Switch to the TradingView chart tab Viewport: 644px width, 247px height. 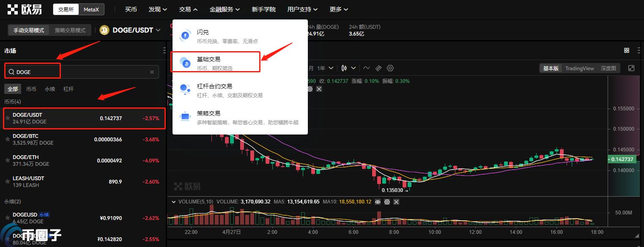tap(579, 68)
